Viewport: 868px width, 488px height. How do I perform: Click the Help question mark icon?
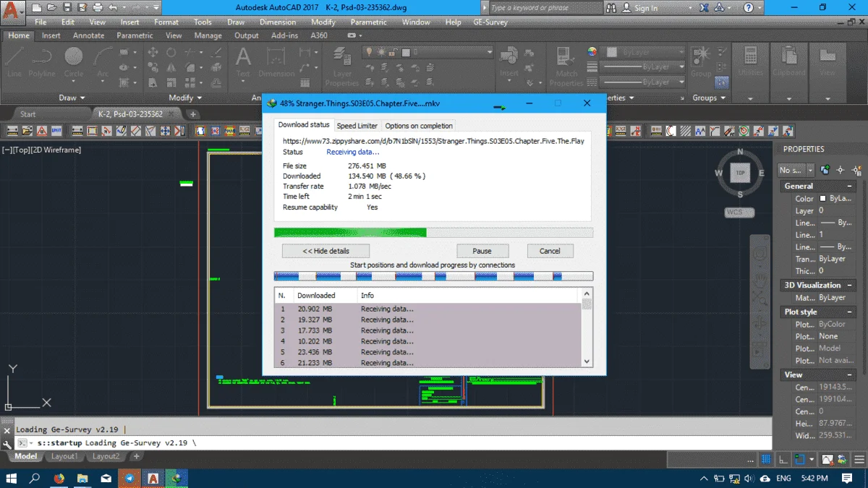[x=749, y=8]
